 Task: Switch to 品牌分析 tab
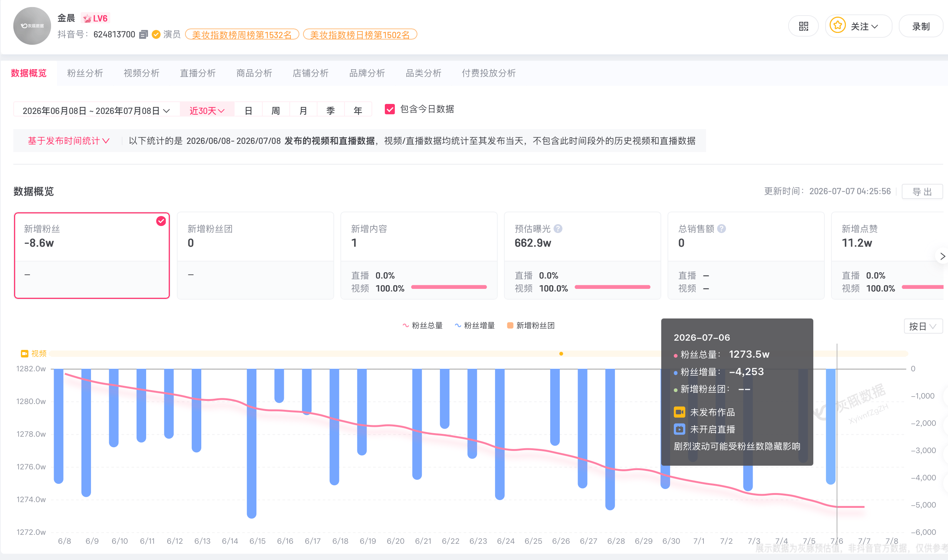tap(367, 73)
